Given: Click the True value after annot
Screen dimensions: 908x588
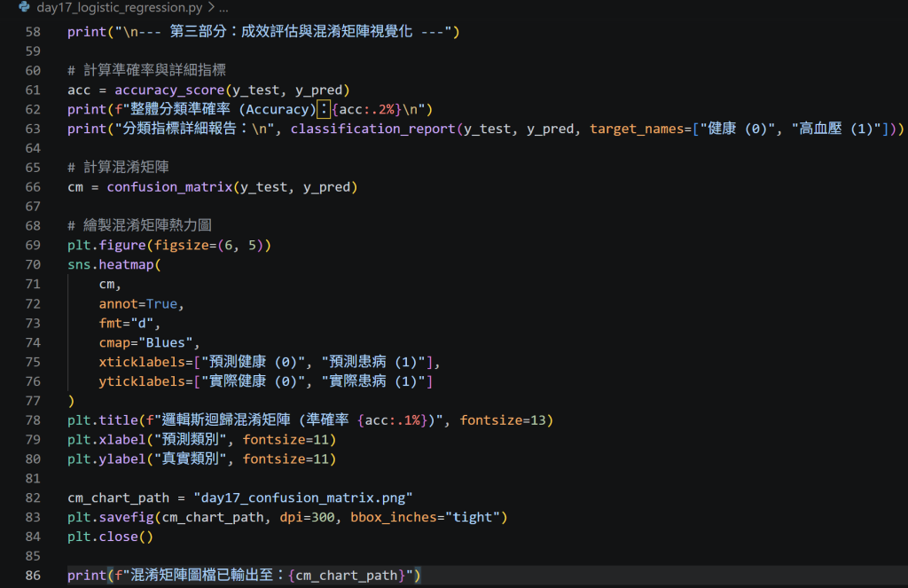Looking at the screenshot, I should pyautogui.click(x=161, y=304).
